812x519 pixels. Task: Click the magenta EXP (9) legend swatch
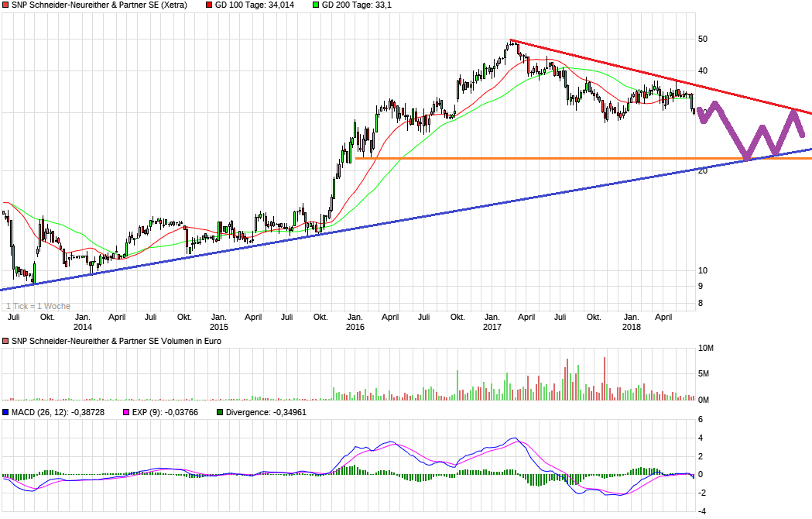(x=126, y=412)
